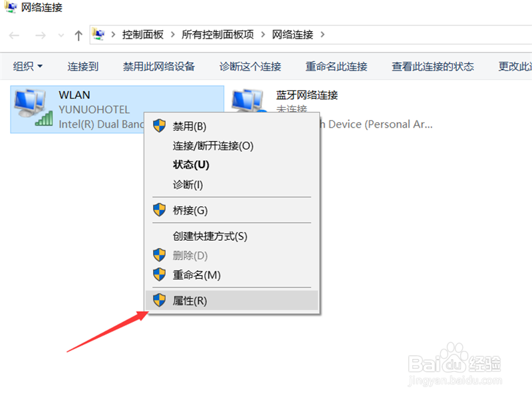This screenshot has width=532, height=399.
Task: Click 诊断这个连接 toolbar button
Action: [251, 66]
